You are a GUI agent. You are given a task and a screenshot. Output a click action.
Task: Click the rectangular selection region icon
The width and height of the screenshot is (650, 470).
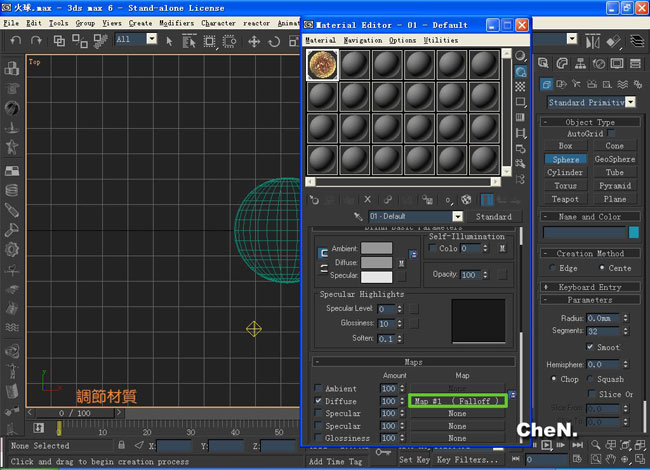pos(209,41)
